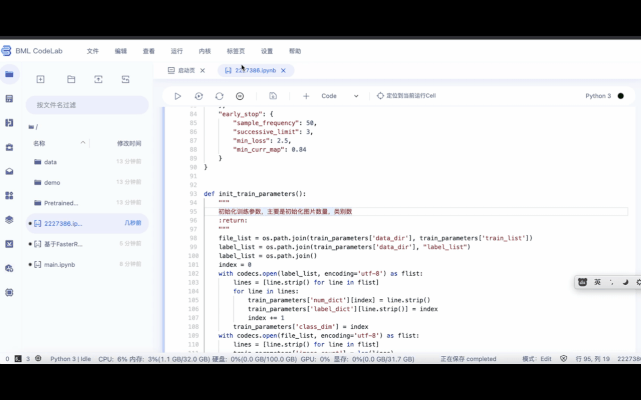Switch to the 2227386.ipynb tab

pos(256,70)
